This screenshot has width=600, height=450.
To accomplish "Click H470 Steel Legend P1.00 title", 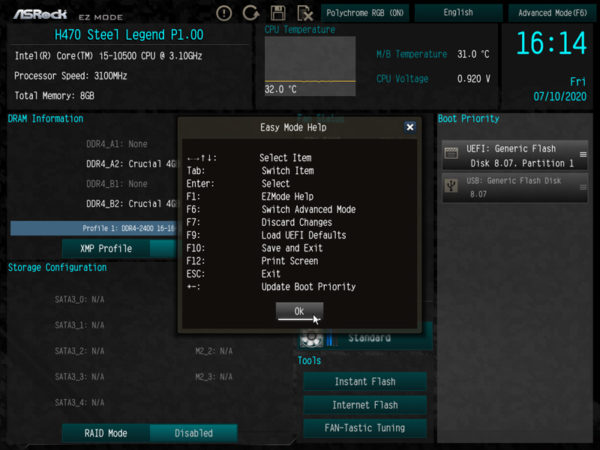I will [x=129, y=35].
